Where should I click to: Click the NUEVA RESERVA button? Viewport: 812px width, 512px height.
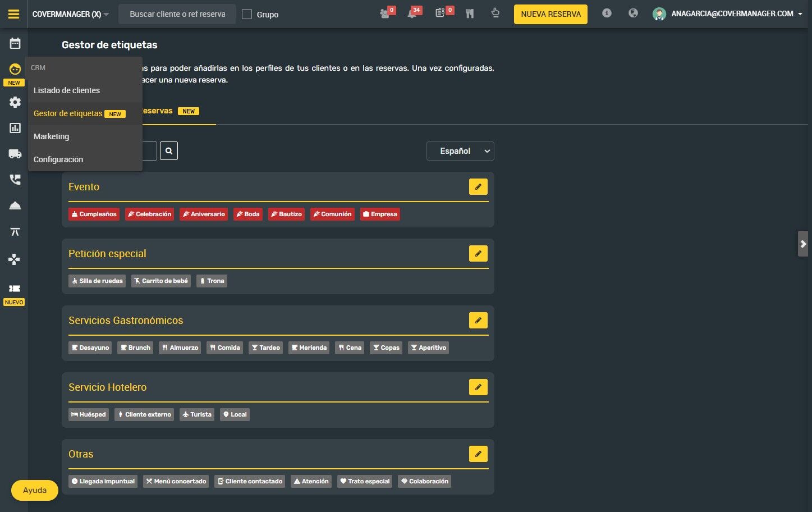pyautogui.click(x=550, y=14)
